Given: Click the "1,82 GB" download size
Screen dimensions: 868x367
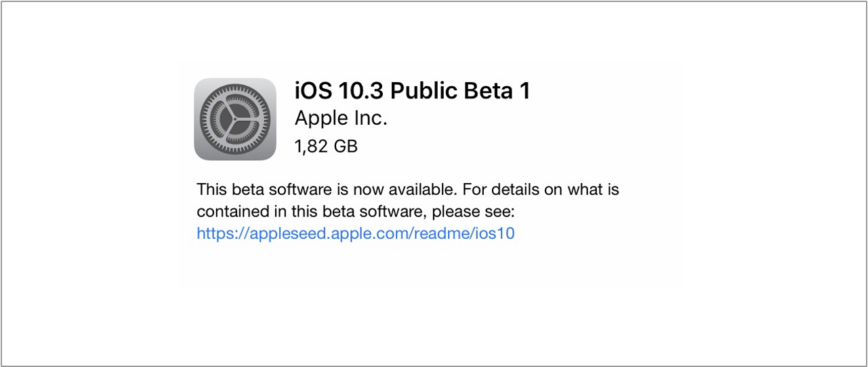Looking at the screenshot, I should pos(326,146).
